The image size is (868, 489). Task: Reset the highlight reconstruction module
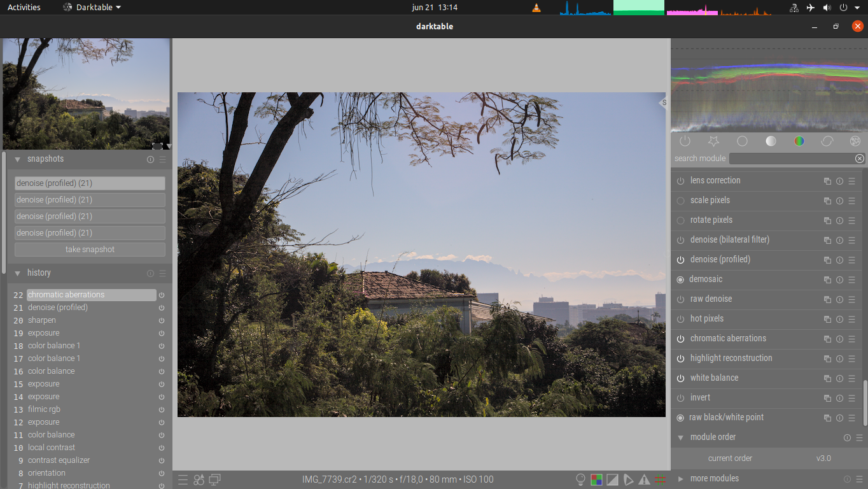tap(839, 358)
